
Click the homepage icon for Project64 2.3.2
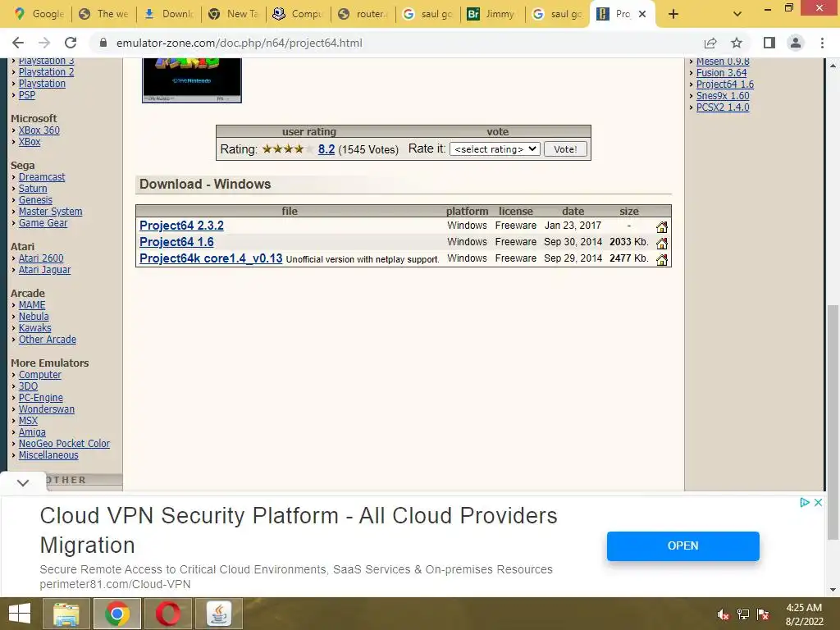click(662, 226)
